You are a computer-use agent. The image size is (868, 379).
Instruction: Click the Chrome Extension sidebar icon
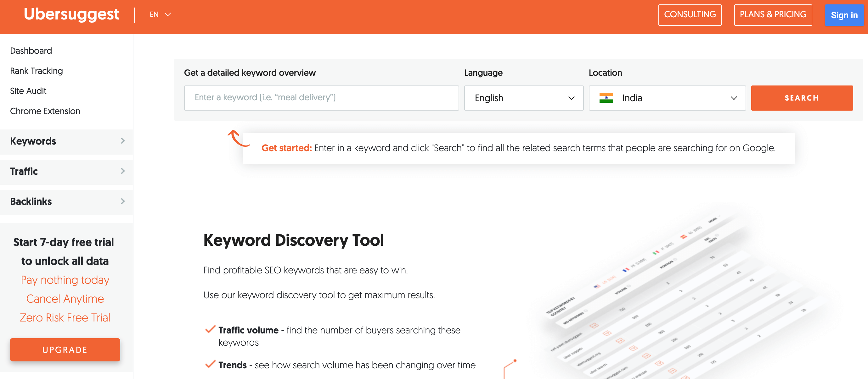coord(45,111)
